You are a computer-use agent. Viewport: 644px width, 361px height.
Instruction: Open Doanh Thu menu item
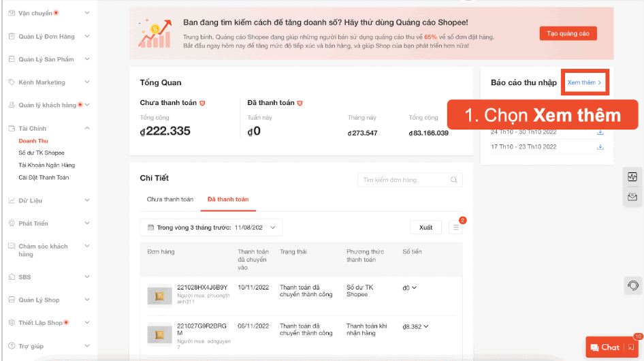[33, 141]
